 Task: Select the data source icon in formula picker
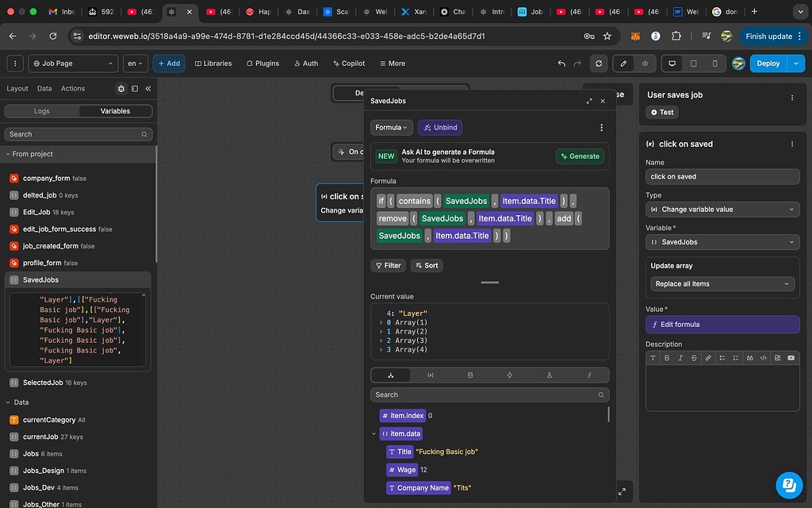(x=470, y=375)
